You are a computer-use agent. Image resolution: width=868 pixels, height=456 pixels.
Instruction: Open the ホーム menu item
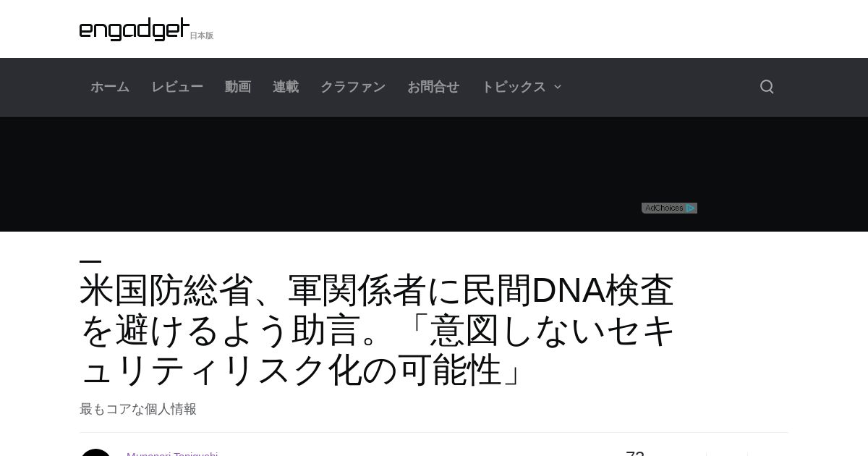(x=110, y=87)
